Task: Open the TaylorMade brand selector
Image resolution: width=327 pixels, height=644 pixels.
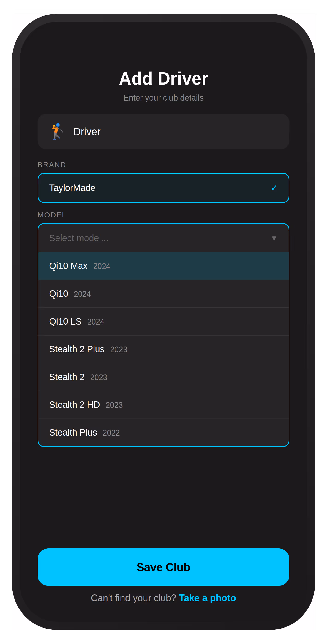Action: (x=163, y=188)
